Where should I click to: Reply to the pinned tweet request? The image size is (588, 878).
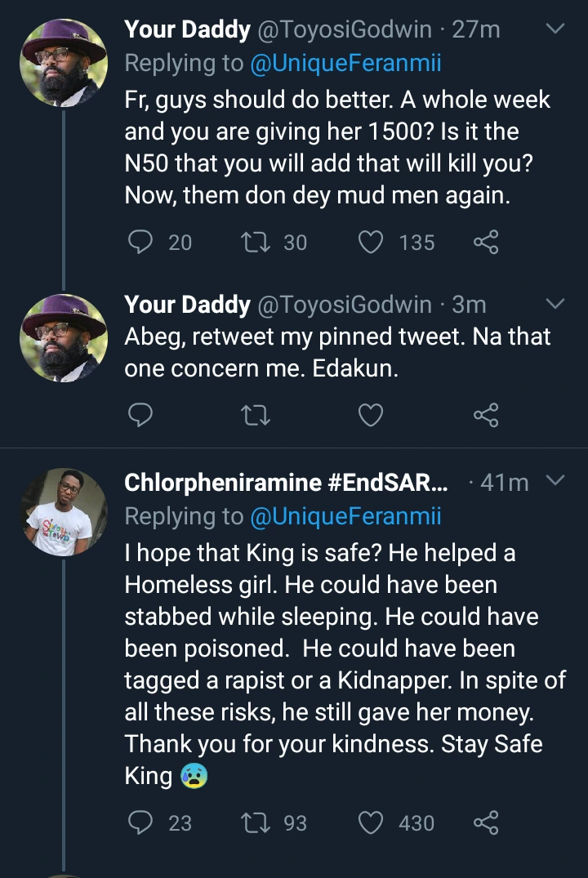click(141, 416)
